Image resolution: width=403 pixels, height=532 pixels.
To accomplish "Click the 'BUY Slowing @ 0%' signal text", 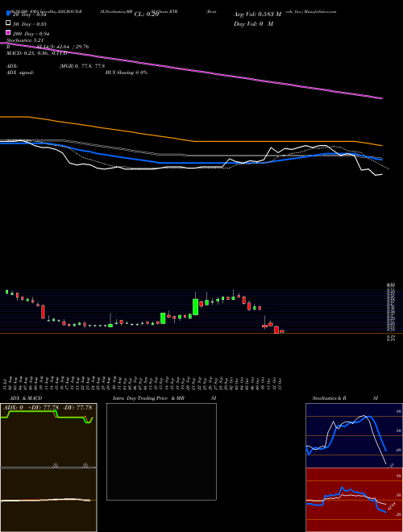I will (x=127, y=73).
